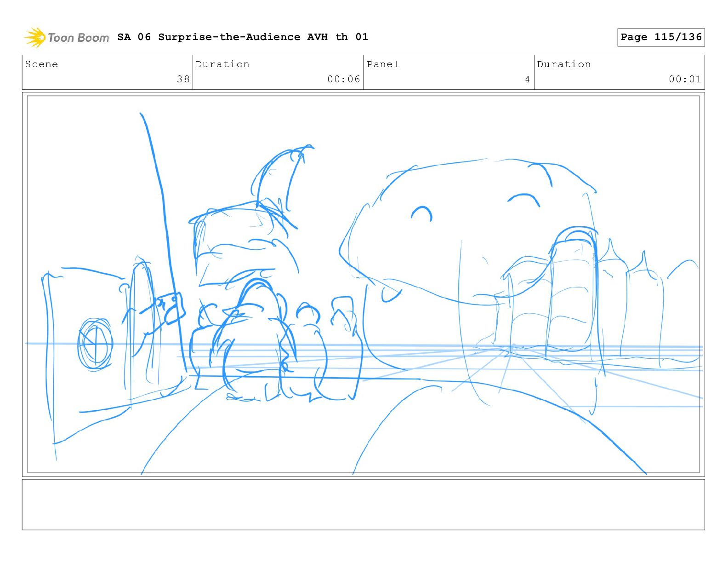This screenshot has width=728, height=563.
Task: Click the scene duration value '00:06'
Action: click(344, 79)
